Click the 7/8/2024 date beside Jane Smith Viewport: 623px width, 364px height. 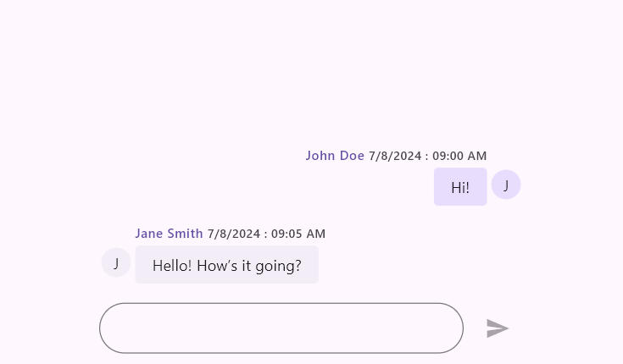click(x=233, y=234)
